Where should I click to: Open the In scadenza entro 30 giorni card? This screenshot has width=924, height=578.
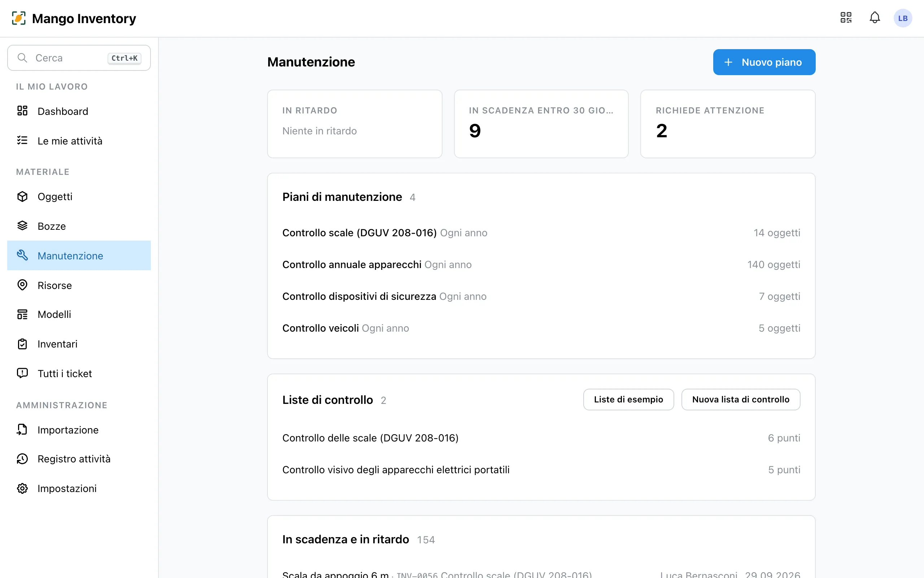(x=541, y=124)
